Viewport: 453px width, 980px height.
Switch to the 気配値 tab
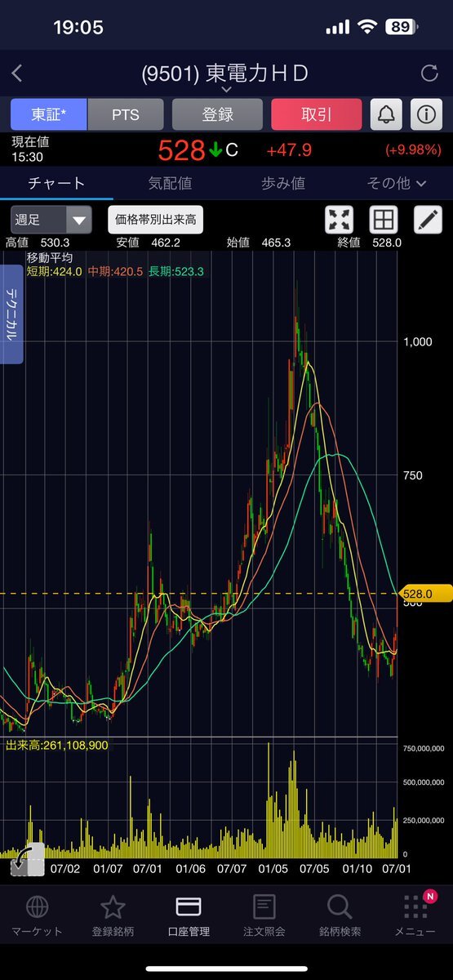pyautogui.click(x=170, y=183)
